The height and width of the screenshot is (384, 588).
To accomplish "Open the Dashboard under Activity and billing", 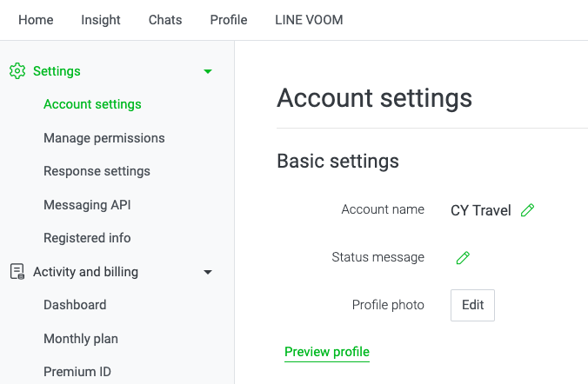I will (x=75, y=305).
